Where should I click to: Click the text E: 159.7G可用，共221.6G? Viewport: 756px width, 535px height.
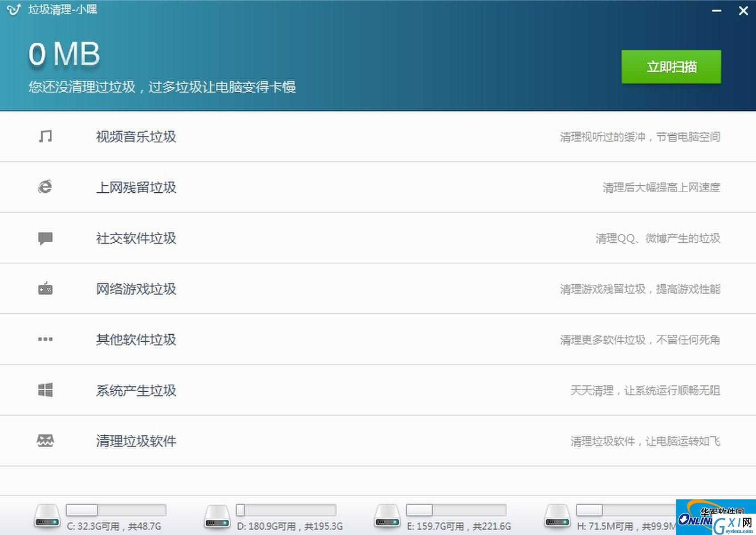(x=459, y=526)
